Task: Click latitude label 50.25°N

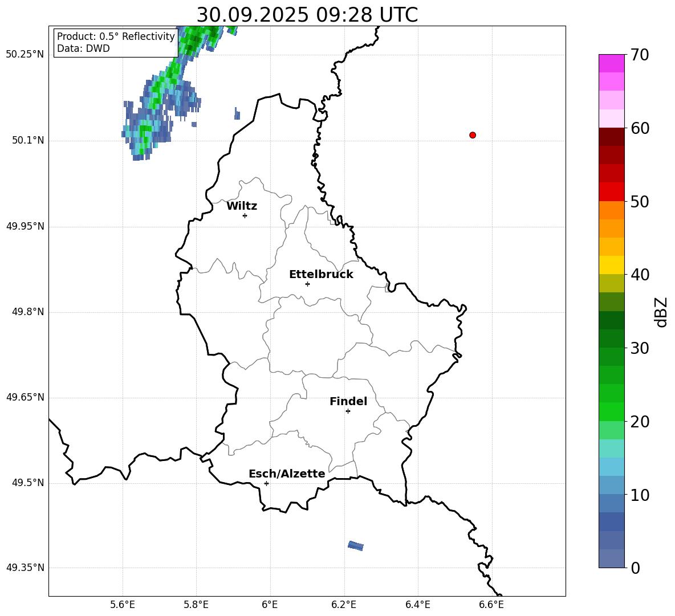Action: coord(25,55)
